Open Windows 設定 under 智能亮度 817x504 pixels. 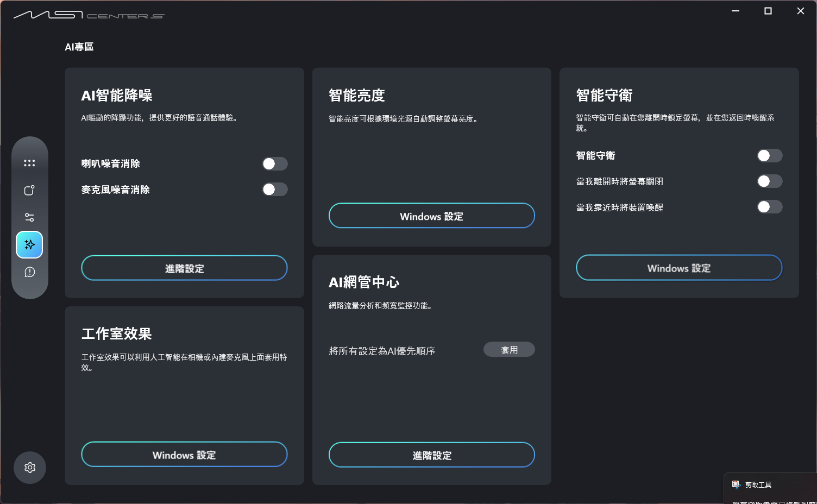pos(431,216)
